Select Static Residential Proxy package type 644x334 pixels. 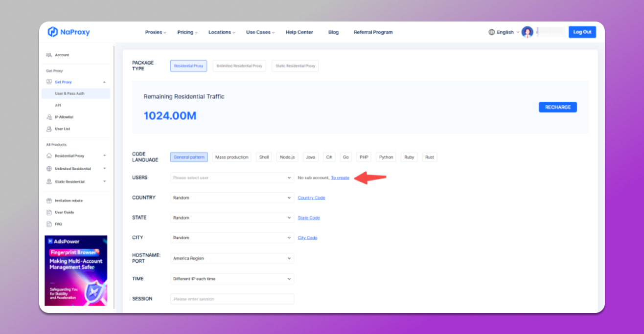[295, 66]
